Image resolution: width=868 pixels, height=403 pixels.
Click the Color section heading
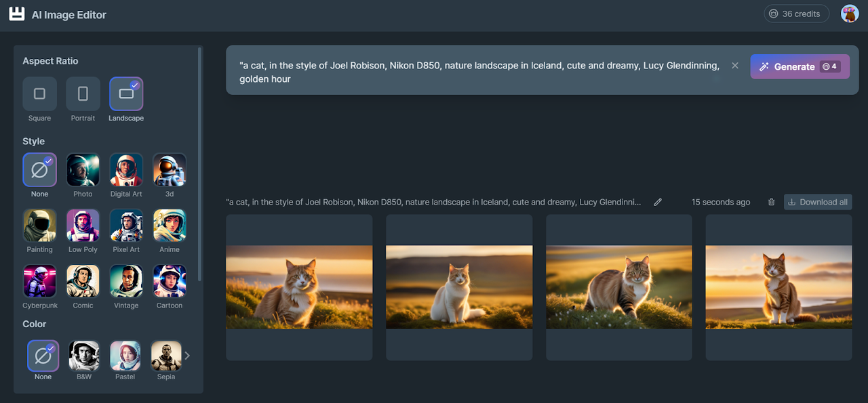tap(35, 324)
